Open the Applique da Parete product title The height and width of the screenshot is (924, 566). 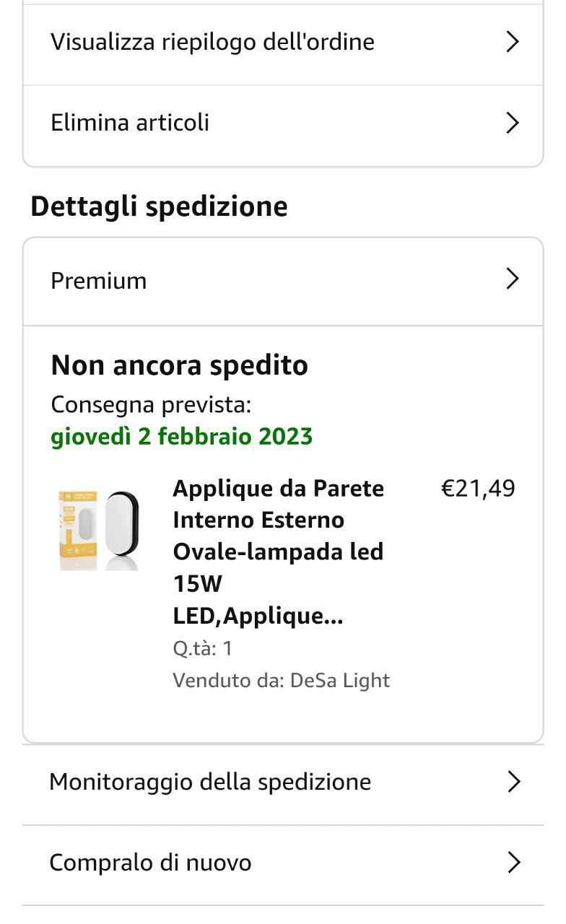click(278, 552)
